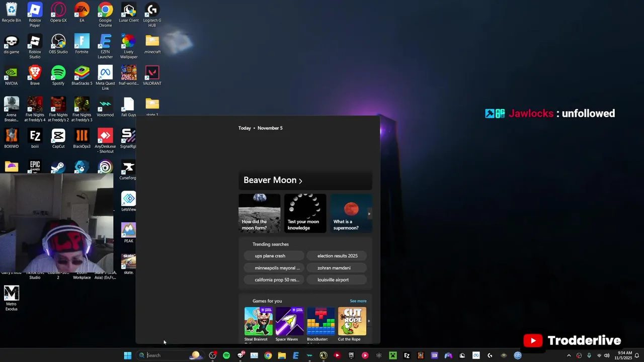This screenshot has width=644, height=362.
Task: Open the notification bell in taskbar
Action: click(636, 355)
